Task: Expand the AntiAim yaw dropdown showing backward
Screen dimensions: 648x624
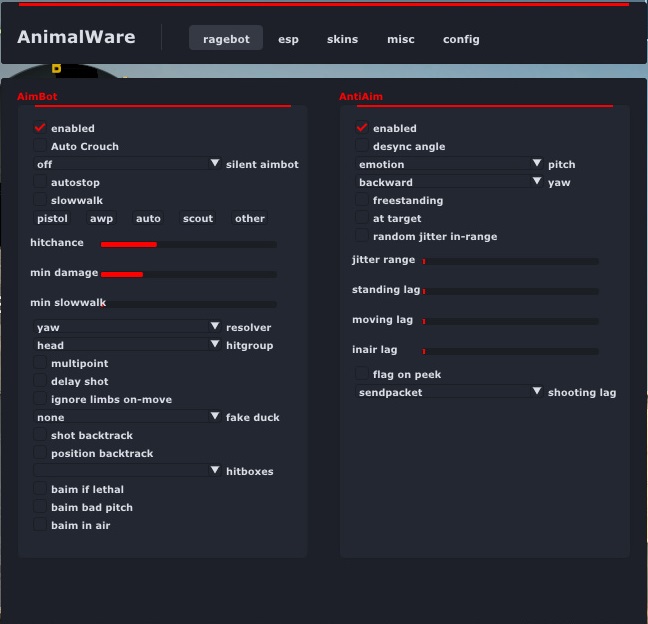Action: 449,182
